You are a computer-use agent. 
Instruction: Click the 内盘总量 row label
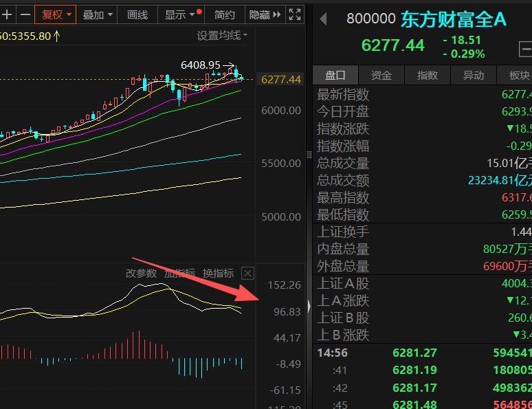343,249
